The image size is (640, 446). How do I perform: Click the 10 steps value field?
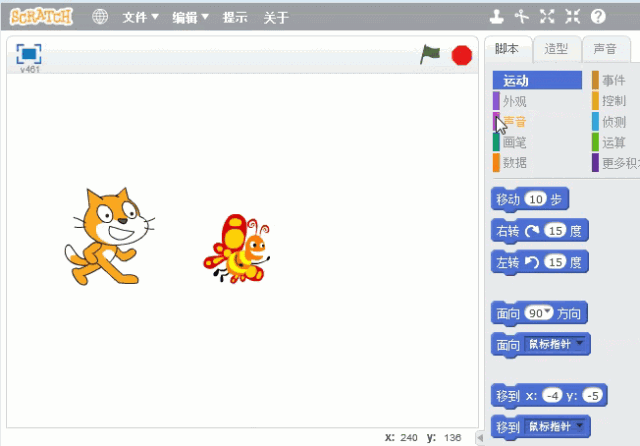tap(536, 199)
